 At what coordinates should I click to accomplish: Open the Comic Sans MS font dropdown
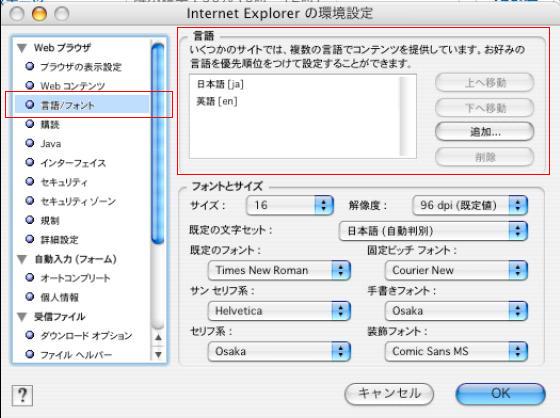coord(456,352)
